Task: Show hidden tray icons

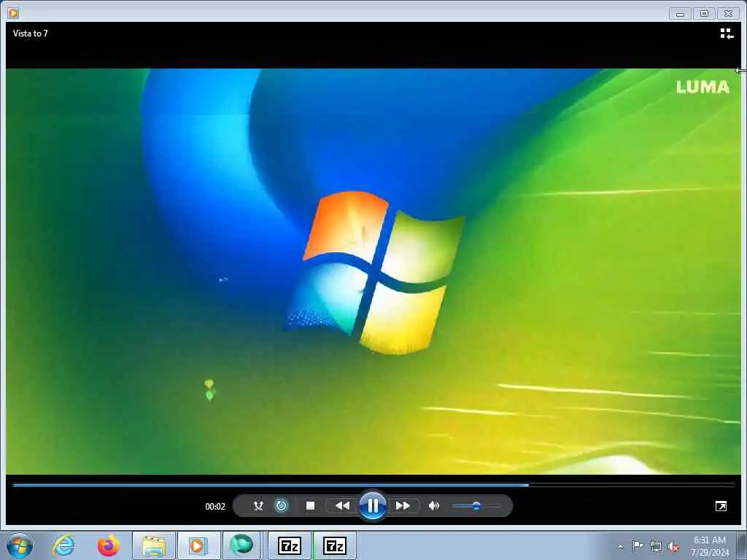Action: [620, 546]
